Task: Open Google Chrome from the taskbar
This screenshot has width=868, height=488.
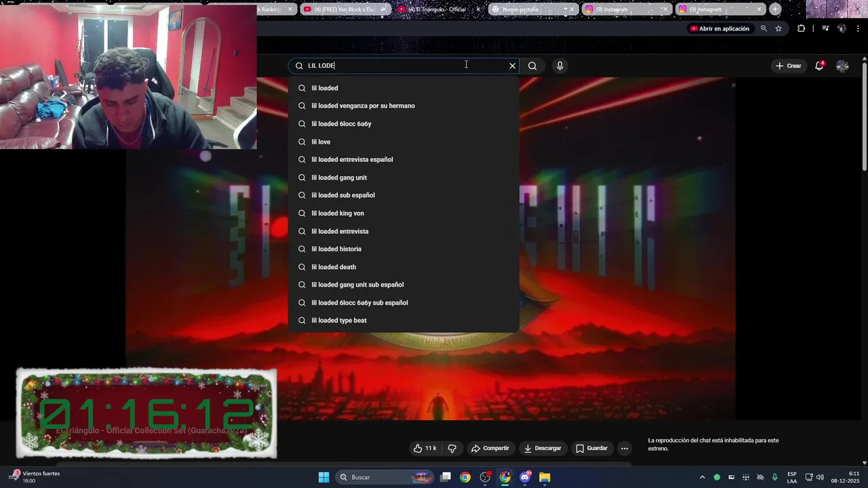Action: (x=465, y=477)
